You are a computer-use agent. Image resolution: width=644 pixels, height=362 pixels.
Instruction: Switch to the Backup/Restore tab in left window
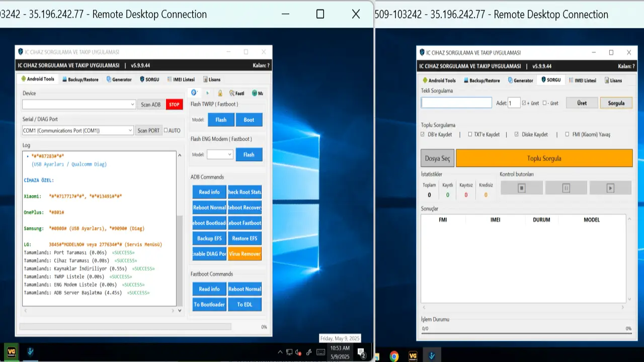tap(80, 79)
